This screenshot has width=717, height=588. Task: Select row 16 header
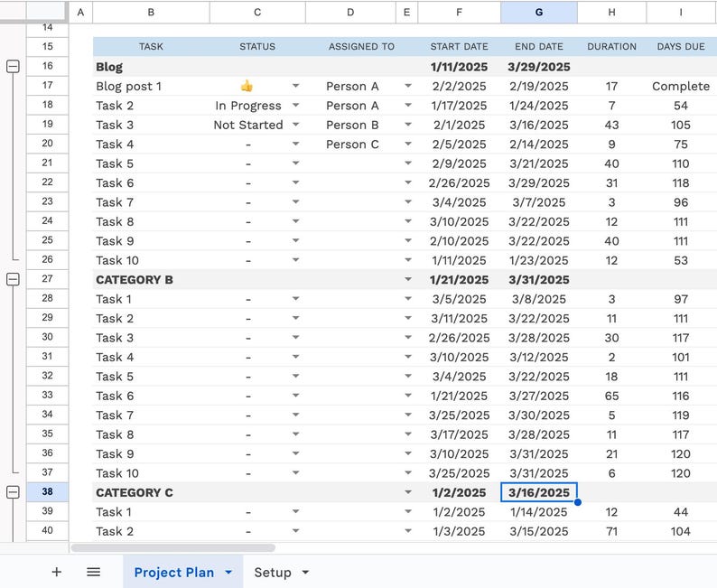(48, 66)
